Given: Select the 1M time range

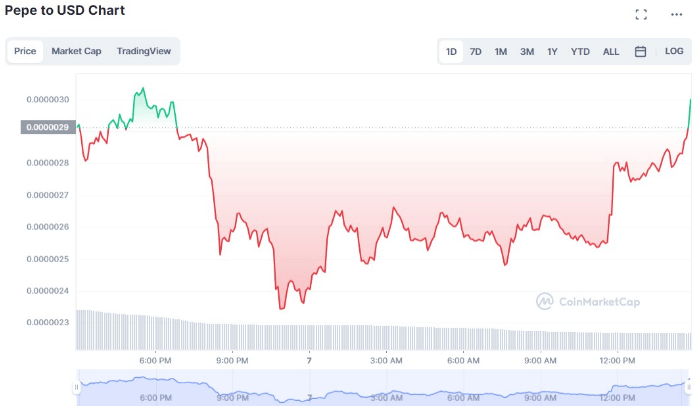Looking at the screenshot, I should pyautogui.click(x=501, y=52).
